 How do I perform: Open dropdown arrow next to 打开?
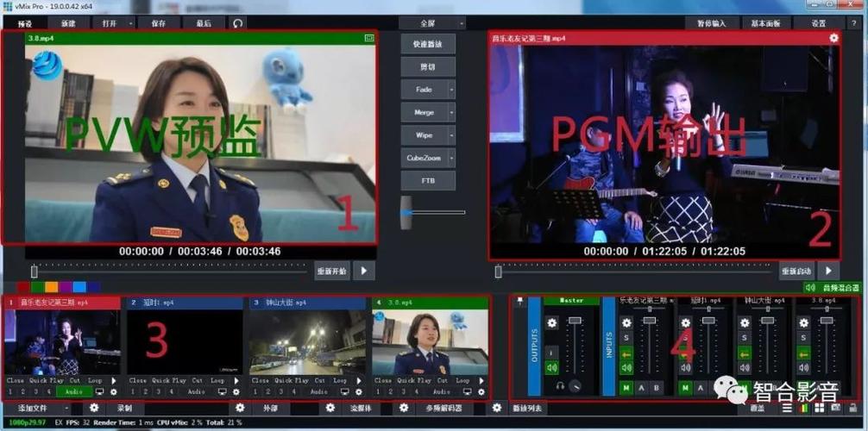click(130, 24)
